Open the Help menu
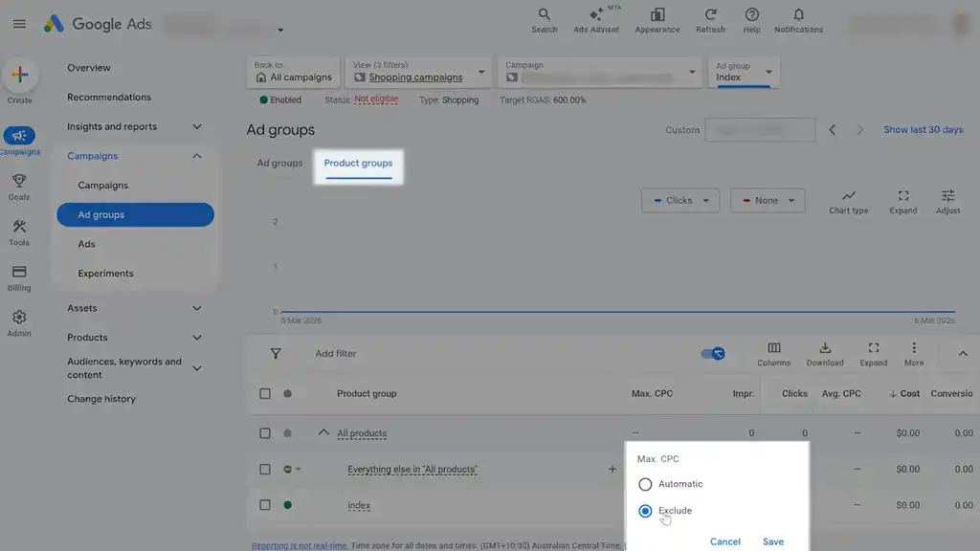 point(751,20)
